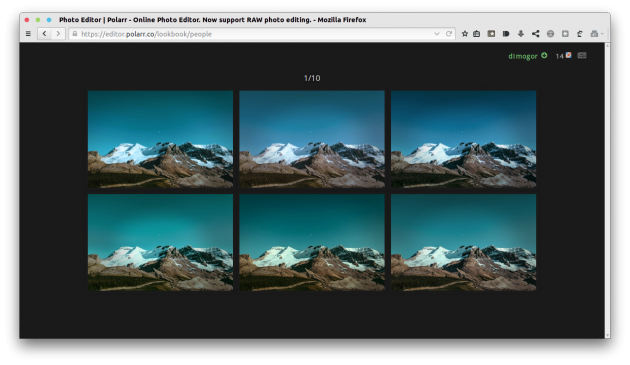Screen dimensions: 630x365
Task: Select the top-left mountain filter preview
Action: pos(160,139)
